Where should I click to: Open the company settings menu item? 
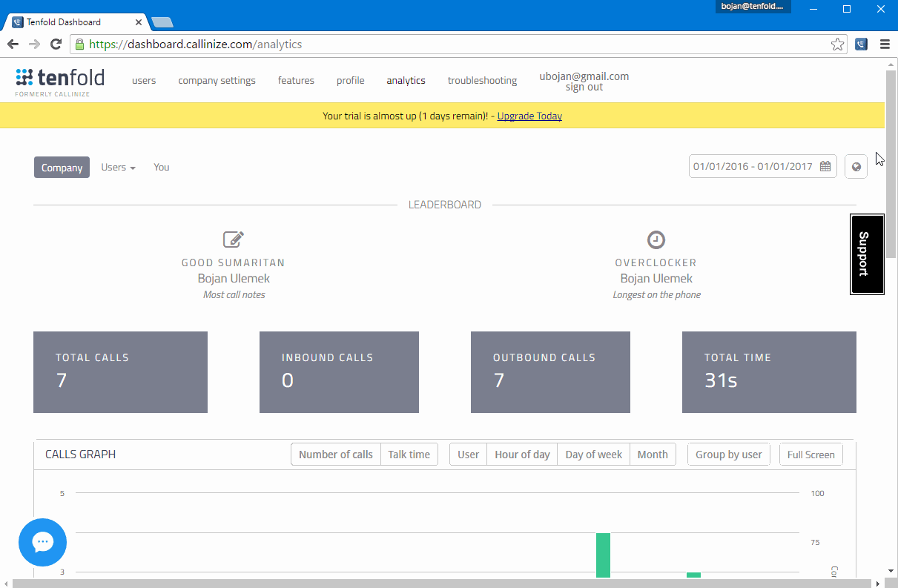coord(217,80)
